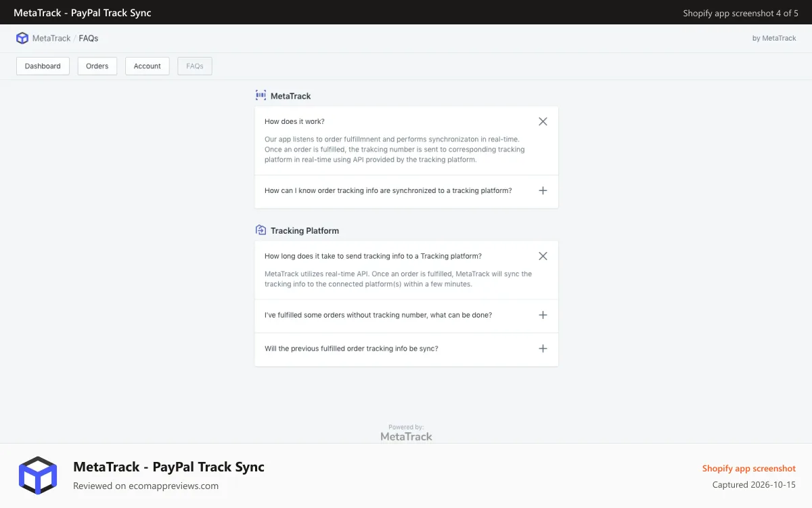Click 'Reviewed on ecomappreviews.com' text
Image resolution: width=812 pixels, height=508 pixels.
tap(145, 486)
